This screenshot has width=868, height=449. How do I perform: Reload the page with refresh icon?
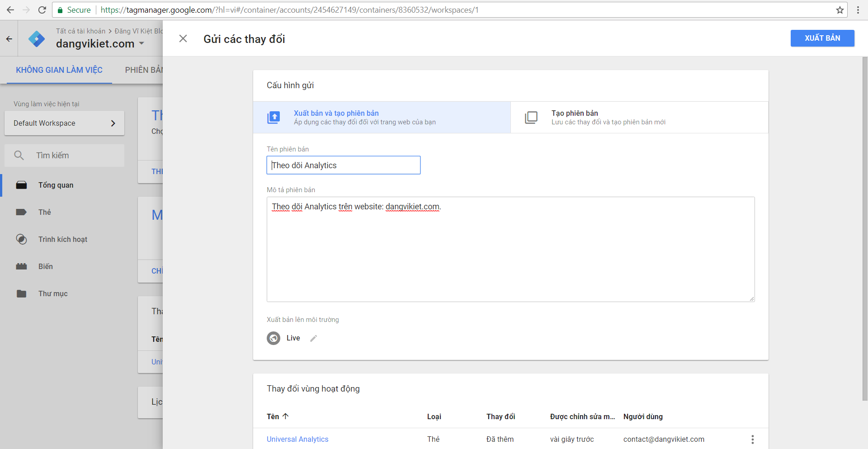pos(42,10)
